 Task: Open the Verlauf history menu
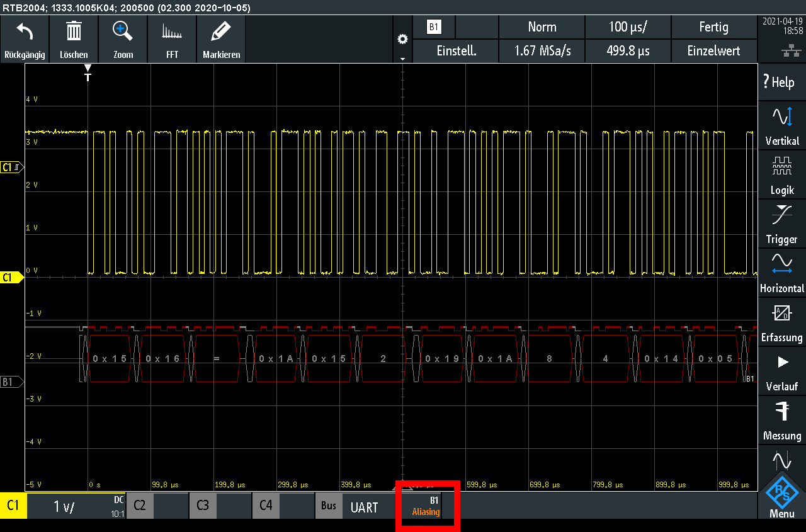781,371
